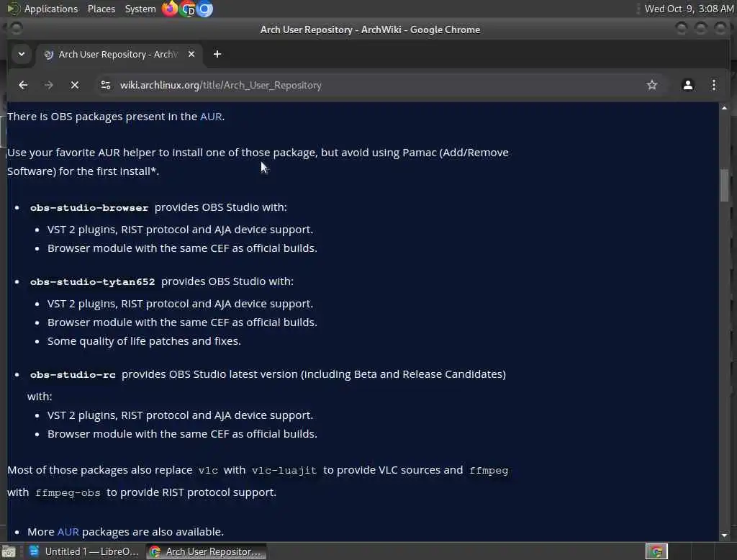Open a new tab
The height and width of the screenshot is (560, 737).
pos(217,54)
